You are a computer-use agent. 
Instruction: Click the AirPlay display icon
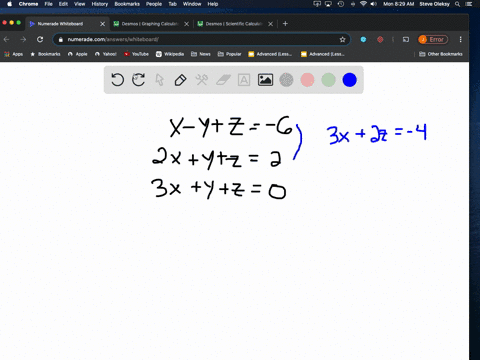pyautogui.click(x=328, y=4)
